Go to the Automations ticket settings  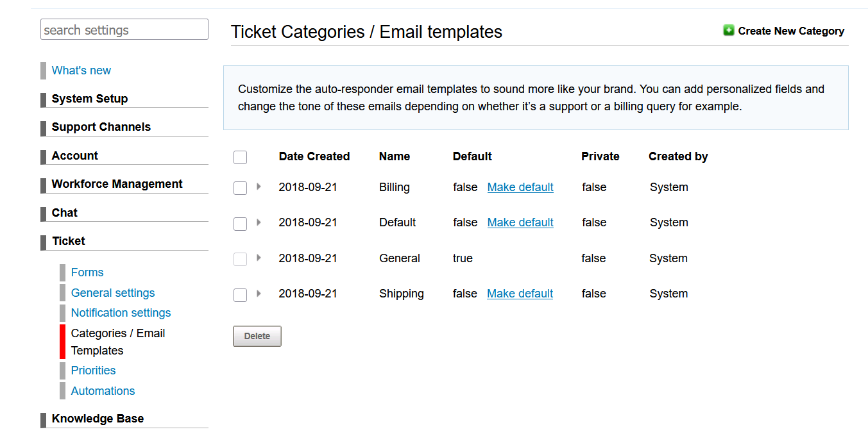click(x=103, y=391)
